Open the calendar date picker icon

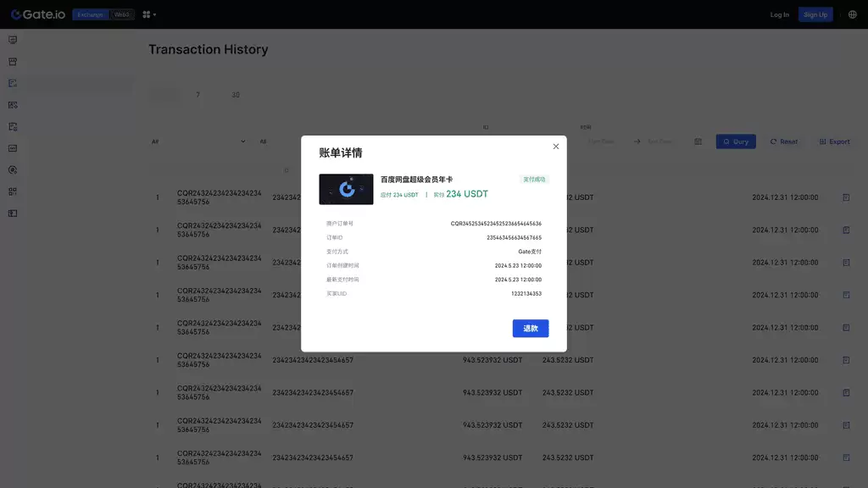[698, 141]
